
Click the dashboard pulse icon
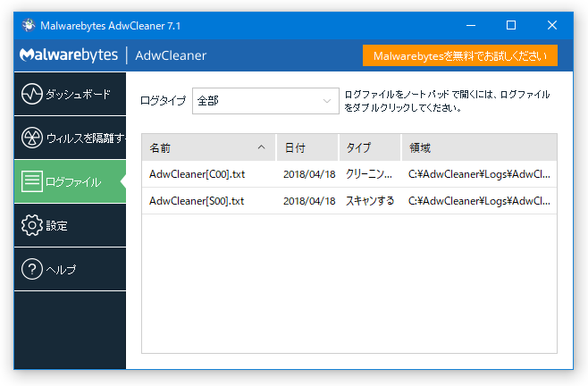32,94
